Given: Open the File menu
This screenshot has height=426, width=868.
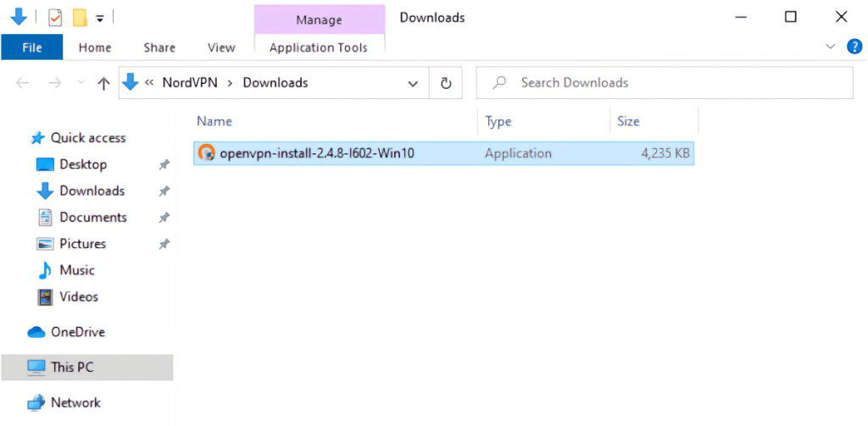Looking at the screenshot, I should click(32, 47).
